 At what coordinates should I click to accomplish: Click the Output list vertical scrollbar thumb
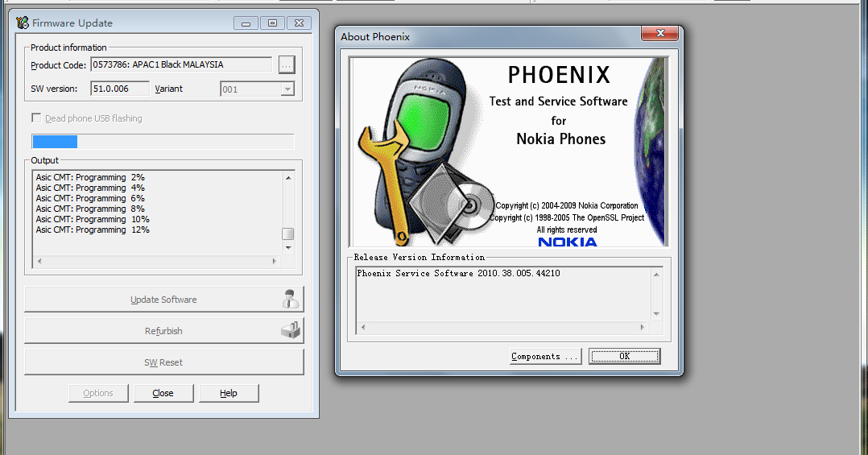coord(288,234)
